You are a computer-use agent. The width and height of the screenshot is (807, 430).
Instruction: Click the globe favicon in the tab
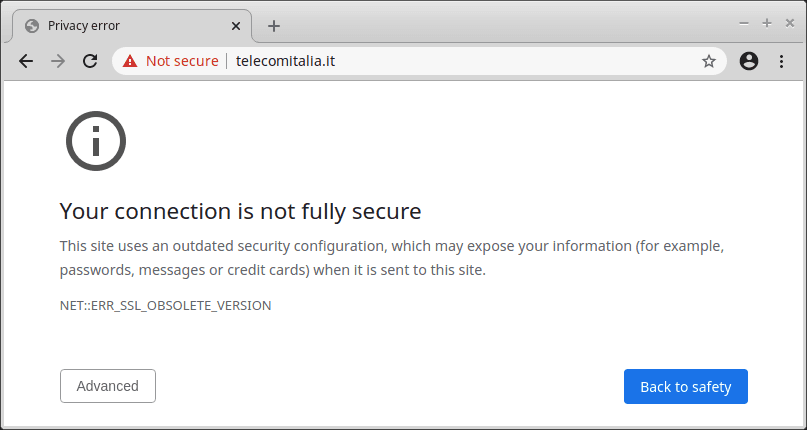pyautogui.click(x=32, y=26)
